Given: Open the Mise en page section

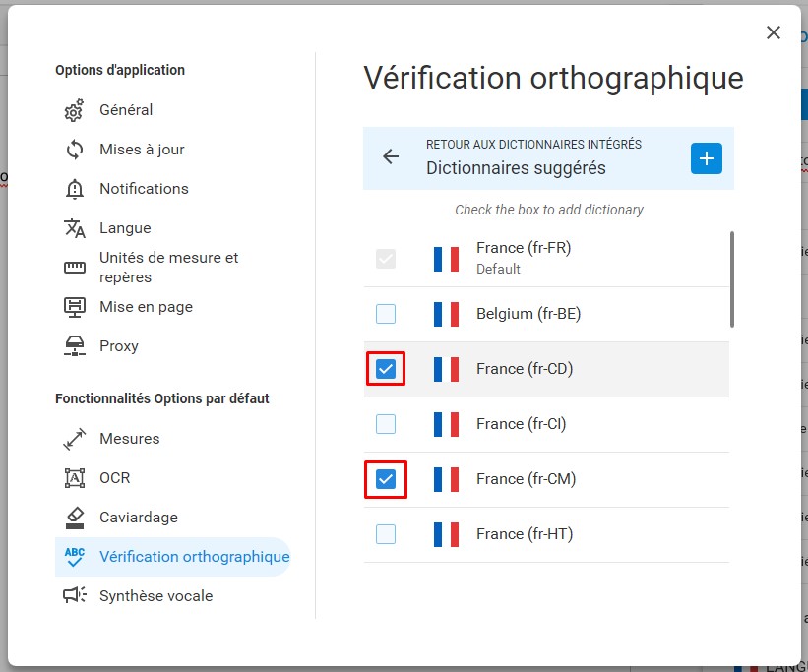Looking at the screenshot, I should point(172,307).
